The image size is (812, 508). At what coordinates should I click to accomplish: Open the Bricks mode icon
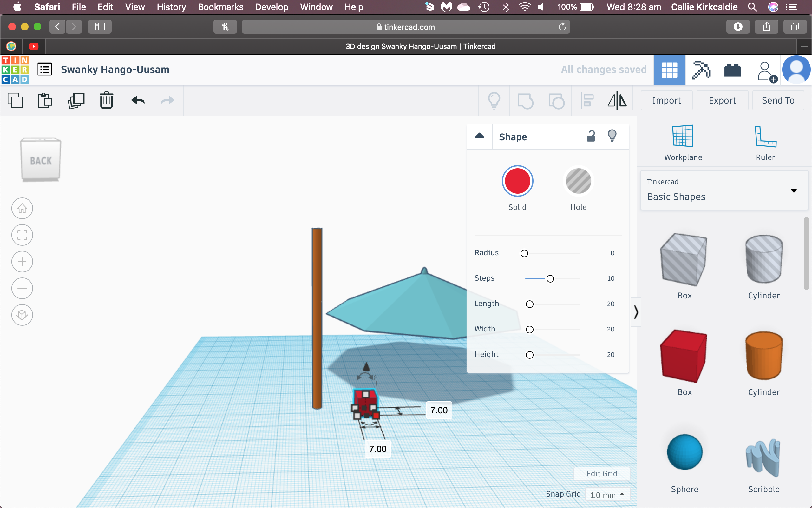(732, 70)
